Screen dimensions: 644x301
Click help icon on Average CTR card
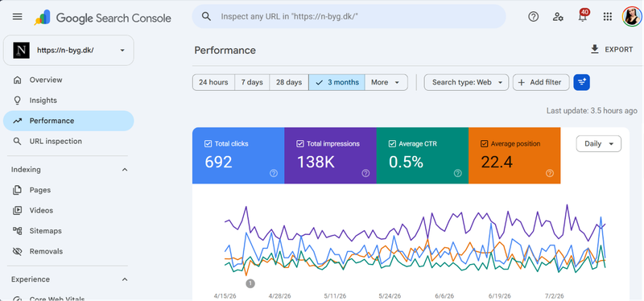click(458, 173)
